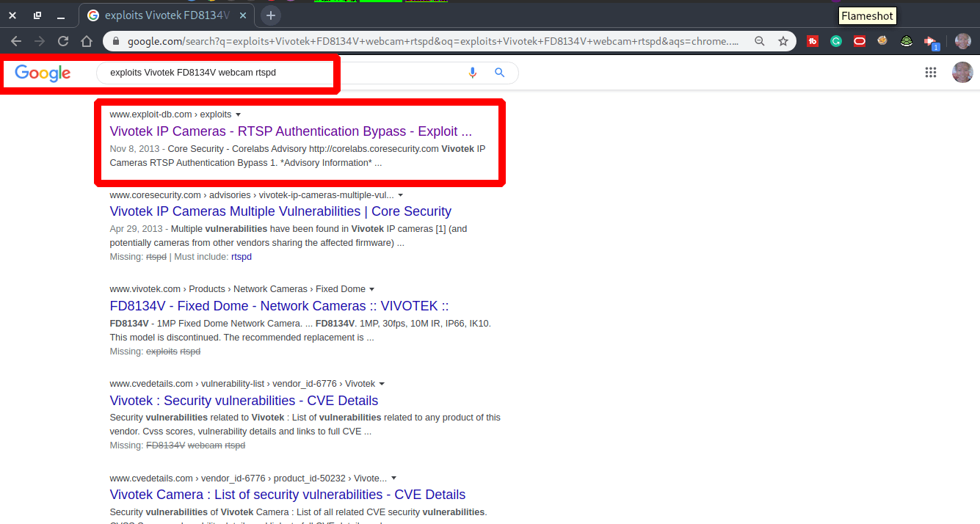Open the green turtle extension icon
Viewport: 980px width, 524px height.
[907, 42]
